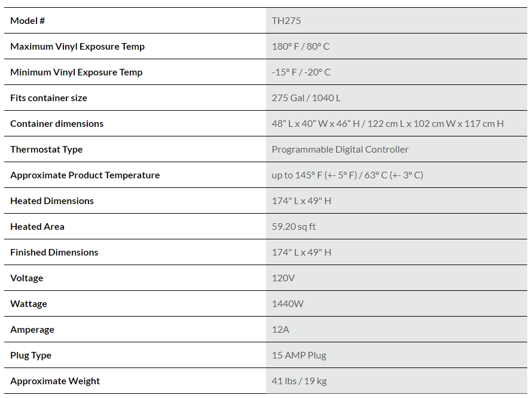
Task: Click the 41 lbs / 19 kg weight value
Action: [299, 381]
